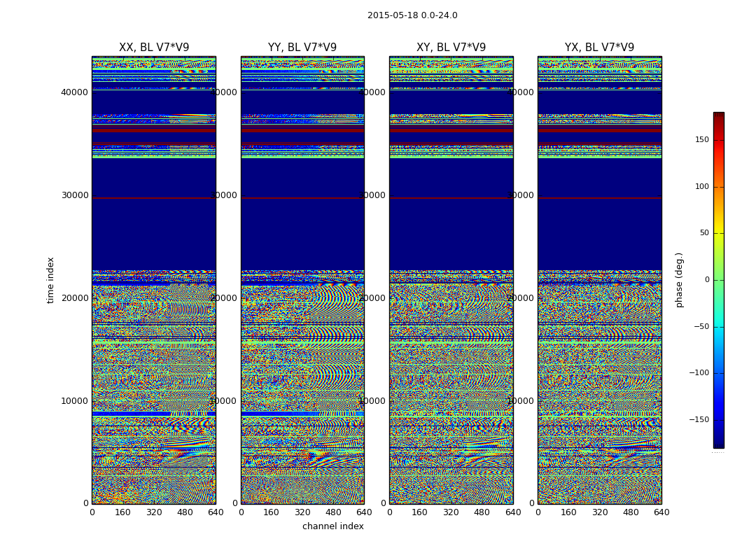Viewport: 735px width, 560px height.
Task: Click the 320 tick label under the XX plot
Action: coord(154,512)
